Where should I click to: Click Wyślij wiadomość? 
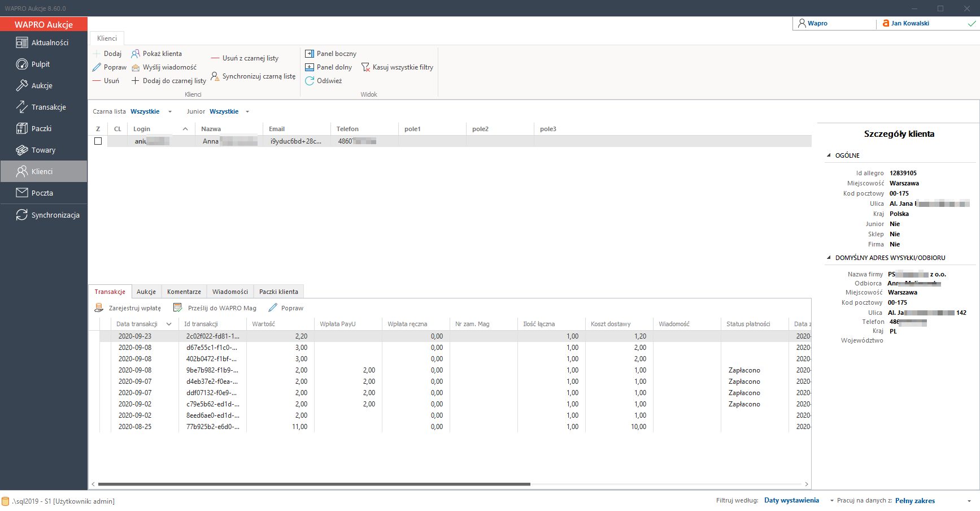pyautogui.click(x=164, y=67)
